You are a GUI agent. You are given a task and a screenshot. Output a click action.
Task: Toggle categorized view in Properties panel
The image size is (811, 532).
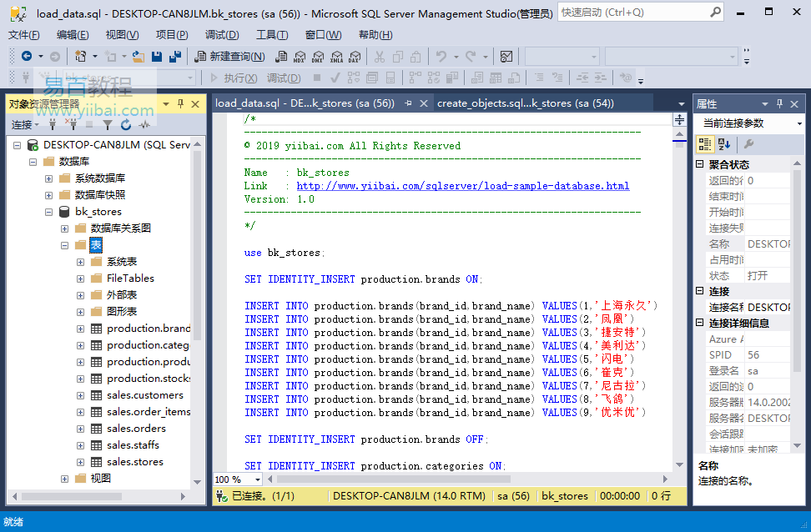point(705,144)
